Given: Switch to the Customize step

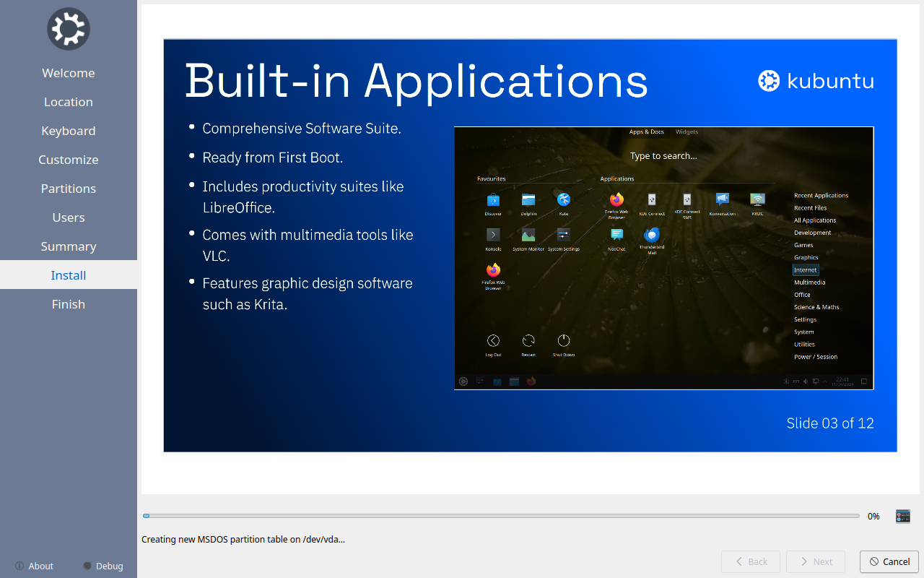Looking at the screenshot, I should click(69, 160).
